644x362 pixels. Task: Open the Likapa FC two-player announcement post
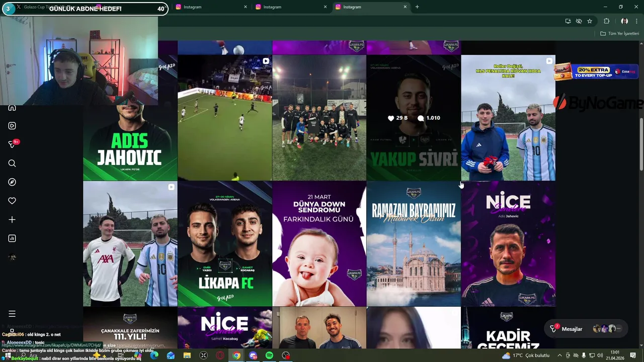point(224,244)
